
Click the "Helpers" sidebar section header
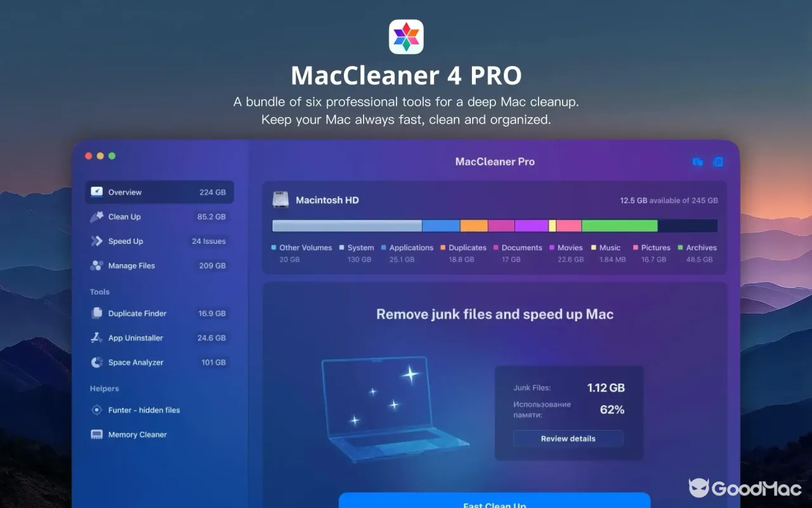pos(104,389)
